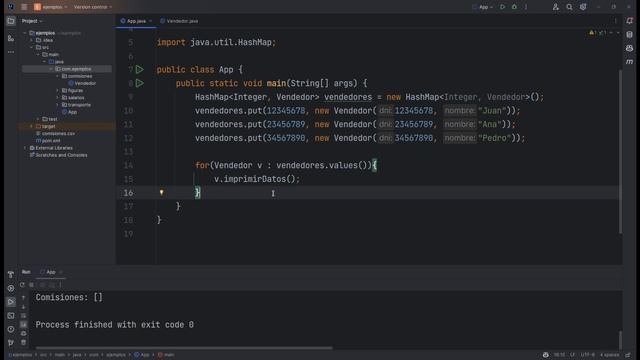Screen dimensions: 640x360
Task: Select App class in project tree
Action: pyautogui.click(x=69, y=112)
